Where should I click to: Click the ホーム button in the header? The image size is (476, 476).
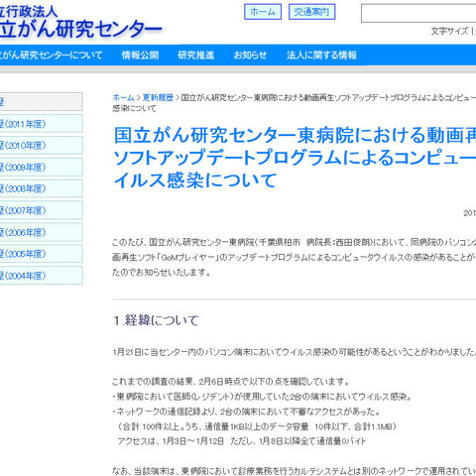coord(263,12)
